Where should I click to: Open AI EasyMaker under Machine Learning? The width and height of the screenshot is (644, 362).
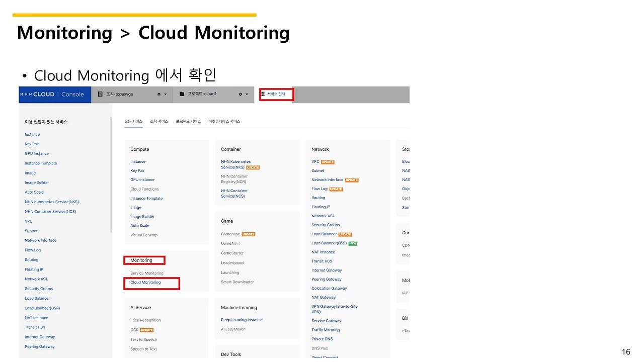pyautogui.click(x=233, y=329)
